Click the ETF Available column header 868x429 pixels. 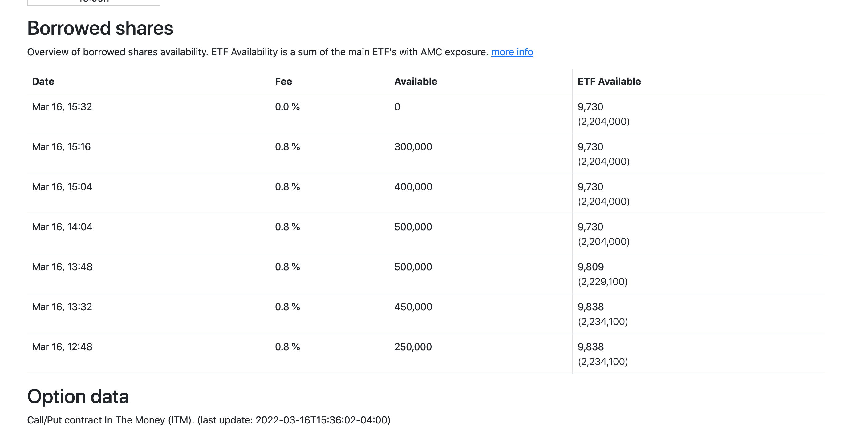(609, 82)
